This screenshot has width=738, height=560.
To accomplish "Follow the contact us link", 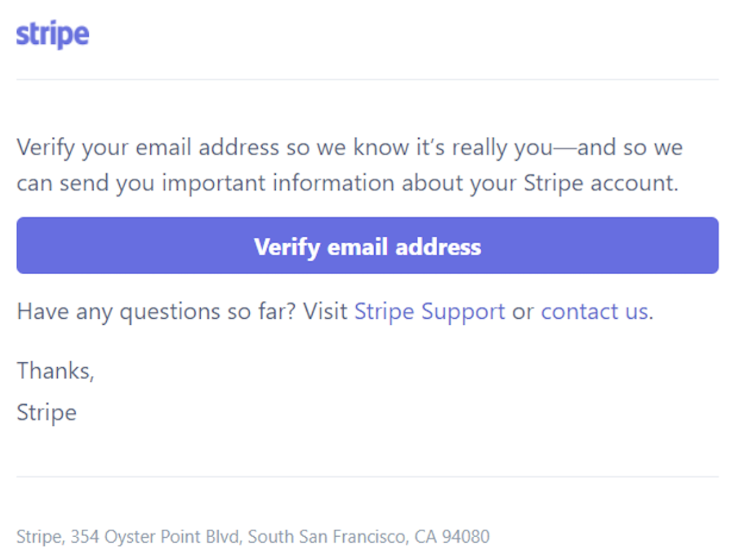I will (x=595, y=312).
